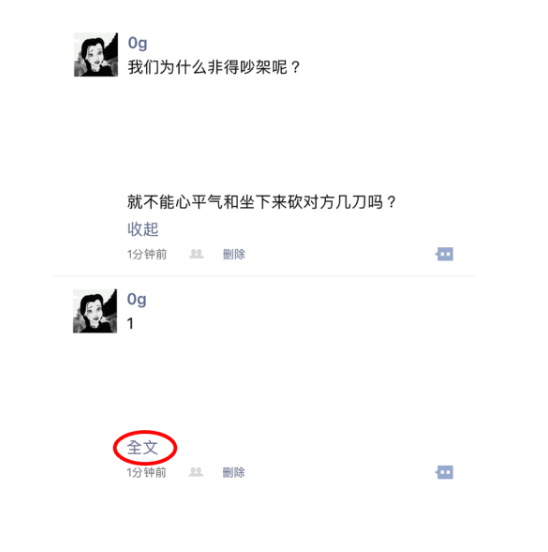The height and width of the screenshot is (552, 548).
Task: Tap the divider line between the two posts
Action: pyautogui.click(x=264, y=276)
